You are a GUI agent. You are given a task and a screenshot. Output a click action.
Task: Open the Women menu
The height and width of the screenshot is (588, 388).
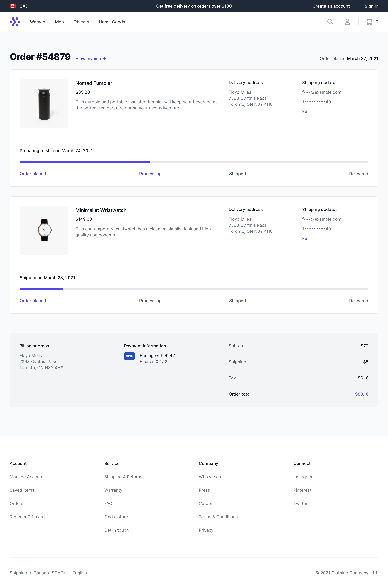coord(38,22)
